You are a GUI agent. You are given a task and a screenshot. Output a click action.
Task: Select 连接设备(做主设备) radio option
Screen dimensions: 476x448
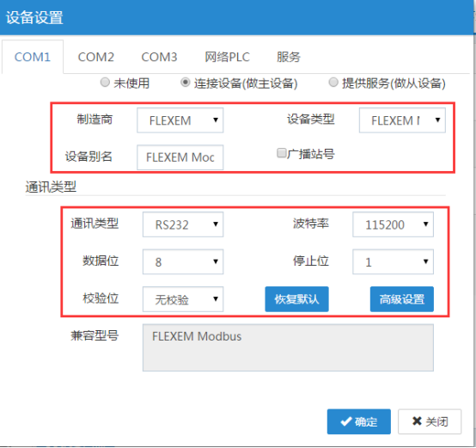[186, 83]
